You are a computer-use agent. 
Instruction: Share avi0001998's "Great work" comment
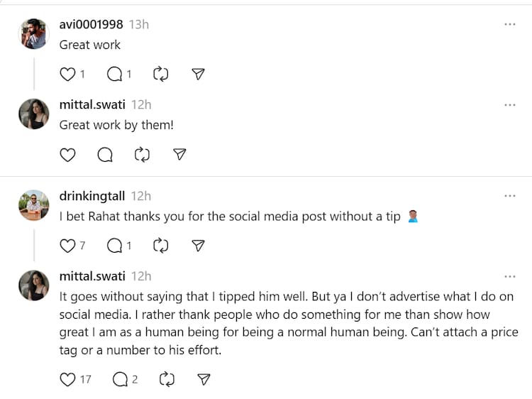pyautogui.click(x=199, y=74)
